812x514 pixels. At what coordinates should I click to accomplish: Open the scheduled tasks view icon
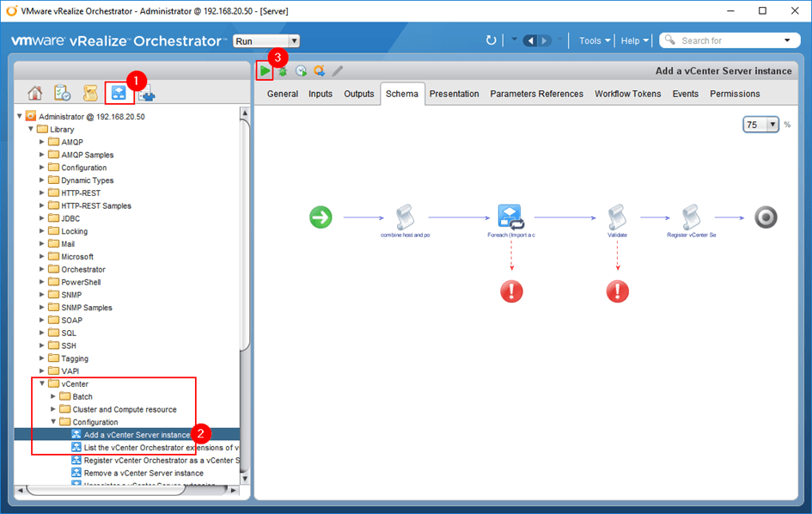[x=62, y=94]
